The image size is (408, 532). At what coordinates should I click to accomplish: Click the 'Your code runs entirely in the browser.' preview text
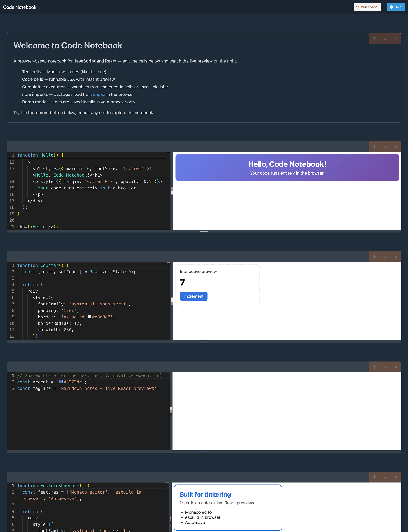(287, 173)
